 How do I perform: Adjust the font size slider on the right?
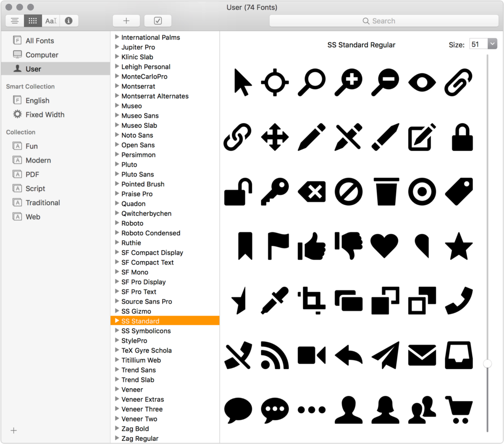coord(488,364)
